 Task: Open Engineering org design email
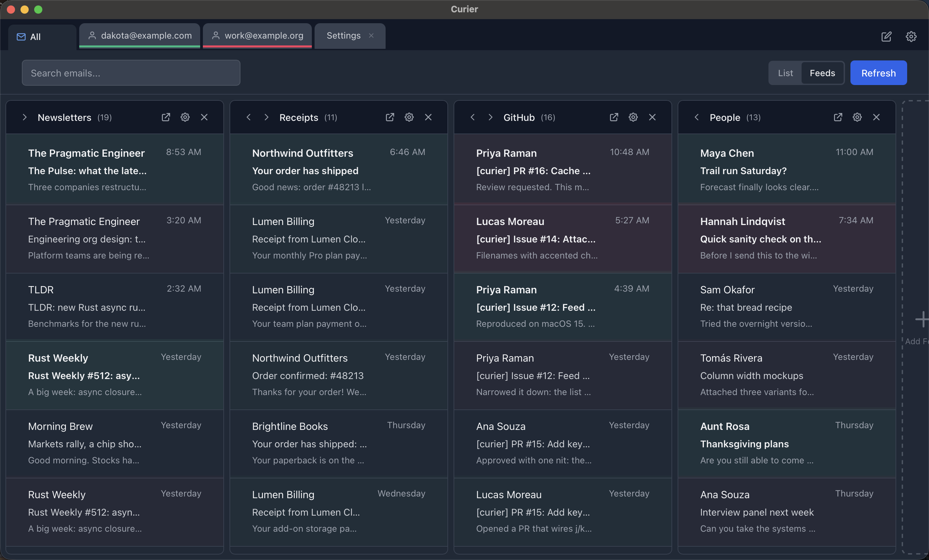click(x=115, y=239)
